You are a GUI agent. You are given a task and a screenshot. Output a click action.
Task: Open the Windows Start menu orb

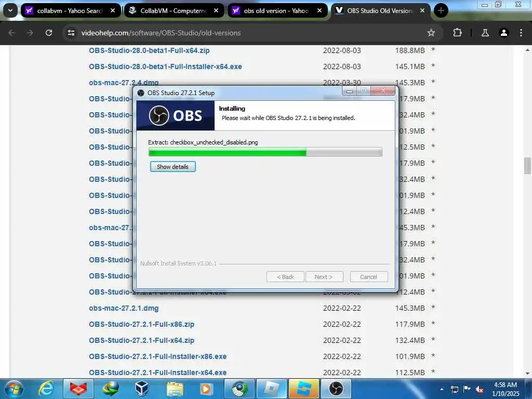(14, 389)
